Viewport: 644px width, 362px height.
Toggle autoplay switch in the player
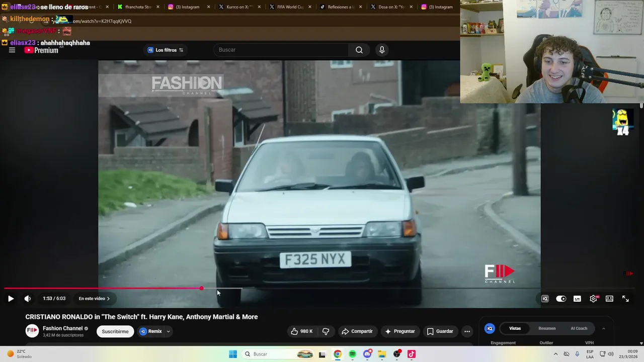(x=561, y=299)
